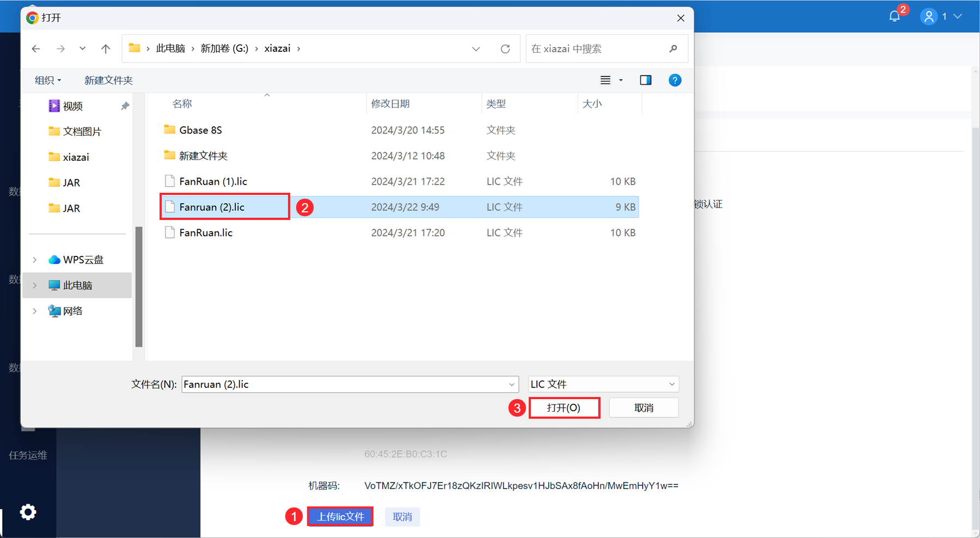This screenshot has height=538, width=980.
Task: Expand the 网络 tree node
Action: pos(35,311)
